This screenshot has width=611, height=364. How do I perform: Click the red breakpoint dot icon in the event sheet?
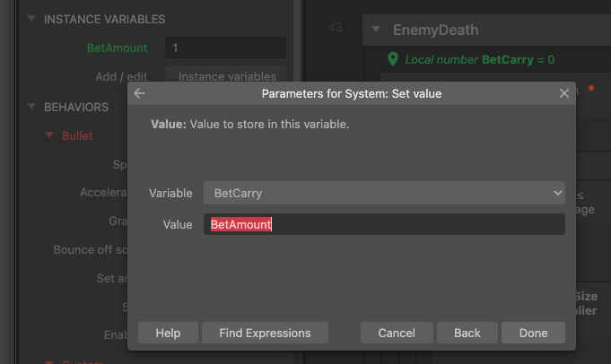coord(591,88)
